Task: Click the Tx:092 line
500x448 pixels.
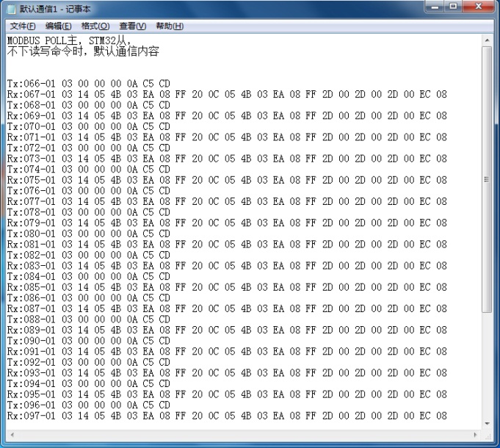Action: coord(89,362)
